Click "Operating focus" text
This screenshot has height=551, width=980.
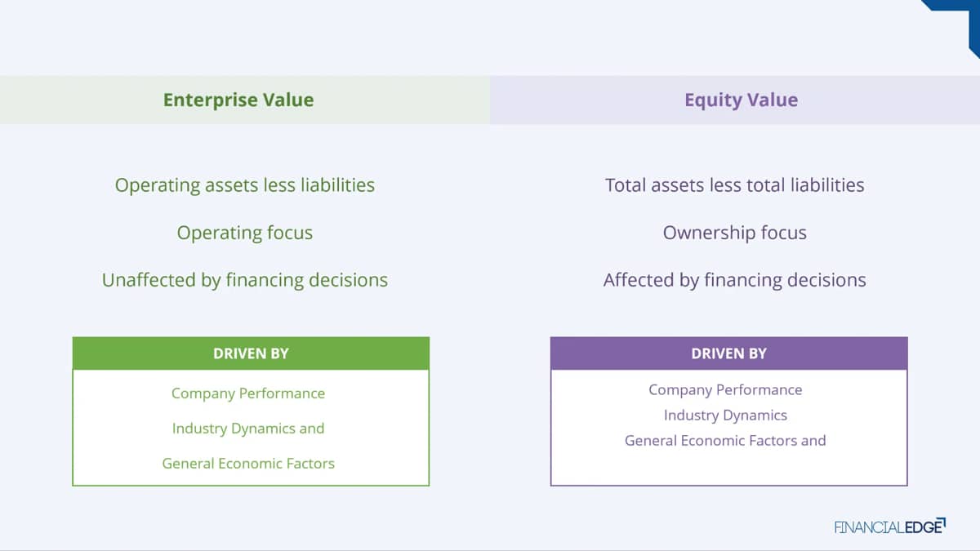coord(245,233)
